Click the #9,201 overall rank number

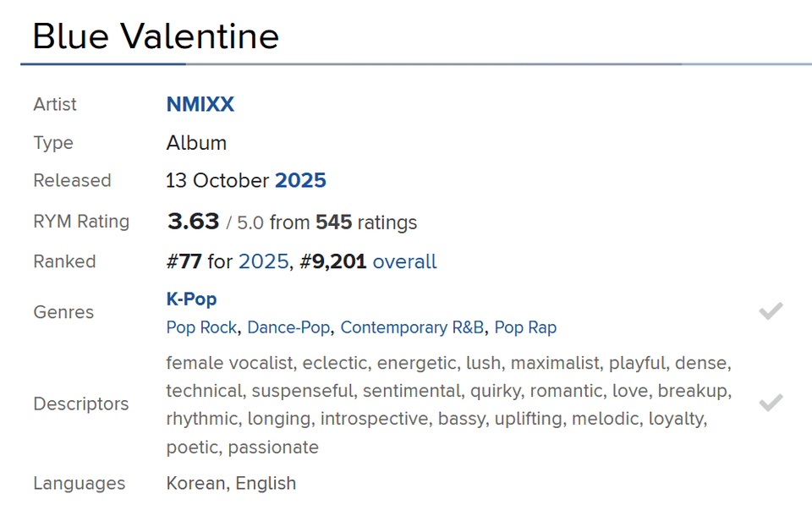(333, 262)
